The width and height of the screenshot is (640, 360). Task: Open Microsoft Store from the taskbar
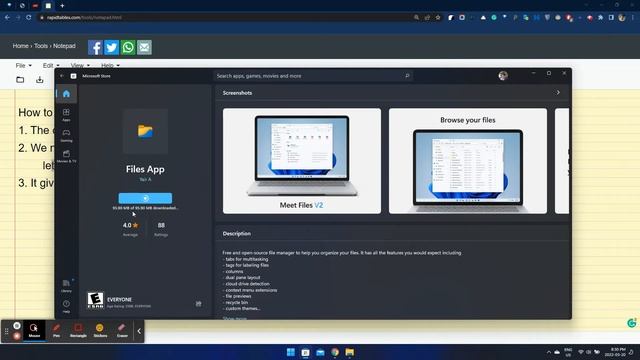(x=305, y=352)
